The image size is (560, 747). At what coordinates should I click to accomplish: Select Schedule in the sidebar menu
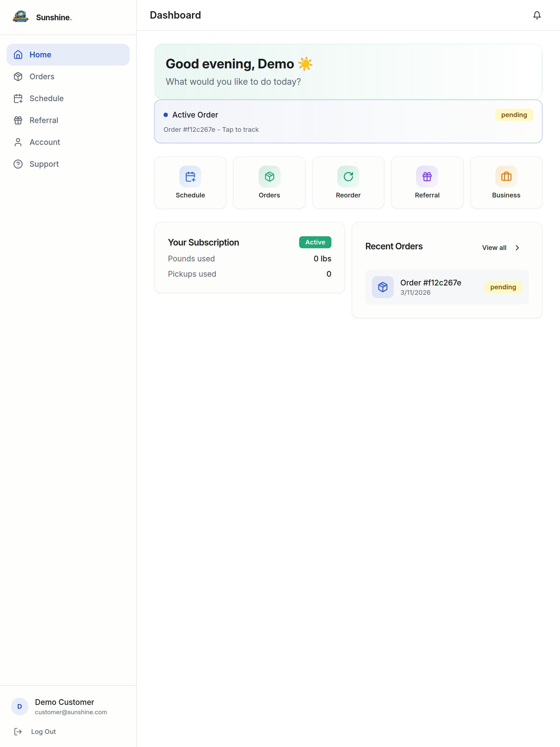(68, 99)
